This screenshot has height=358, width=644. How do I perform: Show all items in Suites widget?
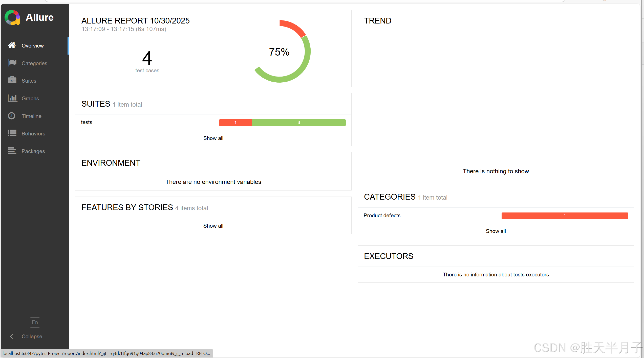coord(213,138)
